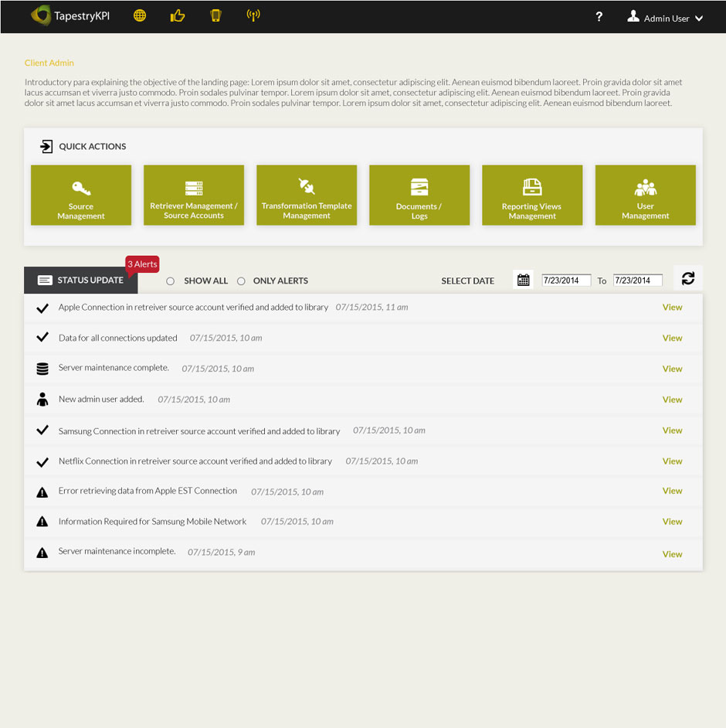Select the Only Alerts radio button
The height and width of the screenshot is (728, 726).
241,281
